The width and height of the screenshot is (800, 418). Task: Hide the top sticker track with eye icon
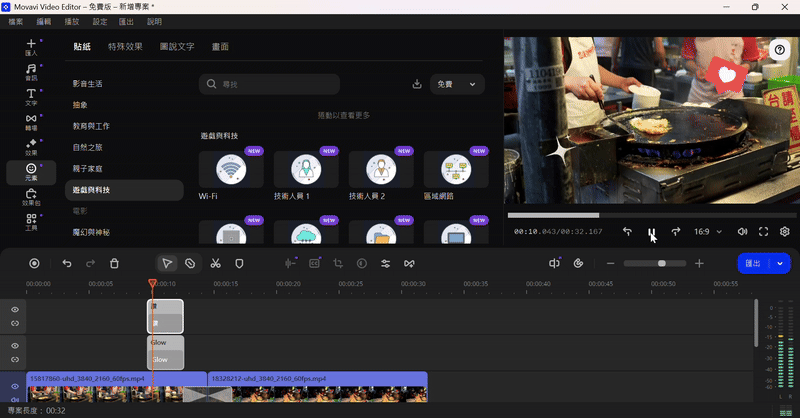[x=15, y=310]
